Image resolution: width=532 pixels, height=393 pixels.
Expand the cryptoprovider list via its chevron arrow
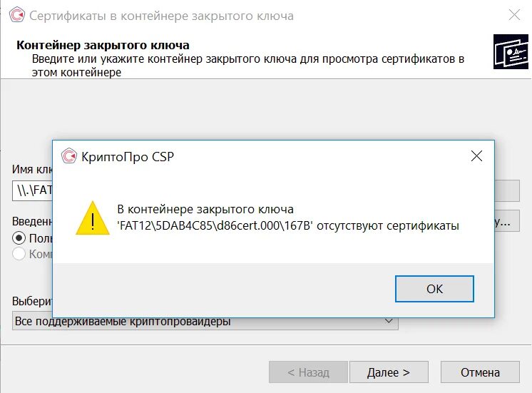pyautogui.click(x=389, y=321)
